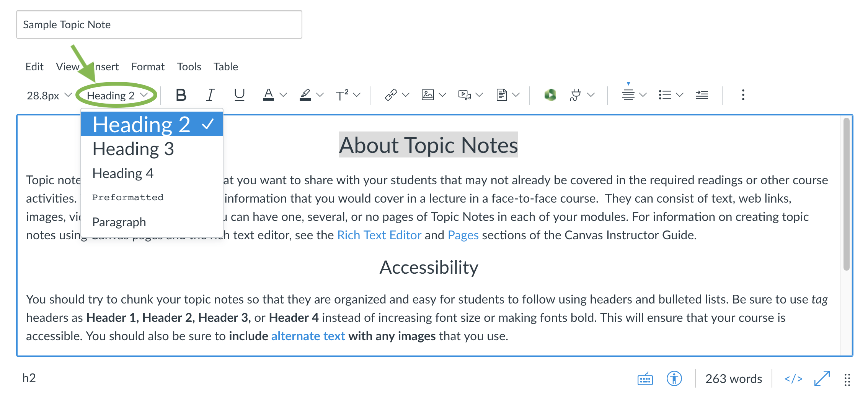The height and width of the screenshot is (396, 868).
Task: Expand the text alignment dropdown
Action: [x=643, y=95]
